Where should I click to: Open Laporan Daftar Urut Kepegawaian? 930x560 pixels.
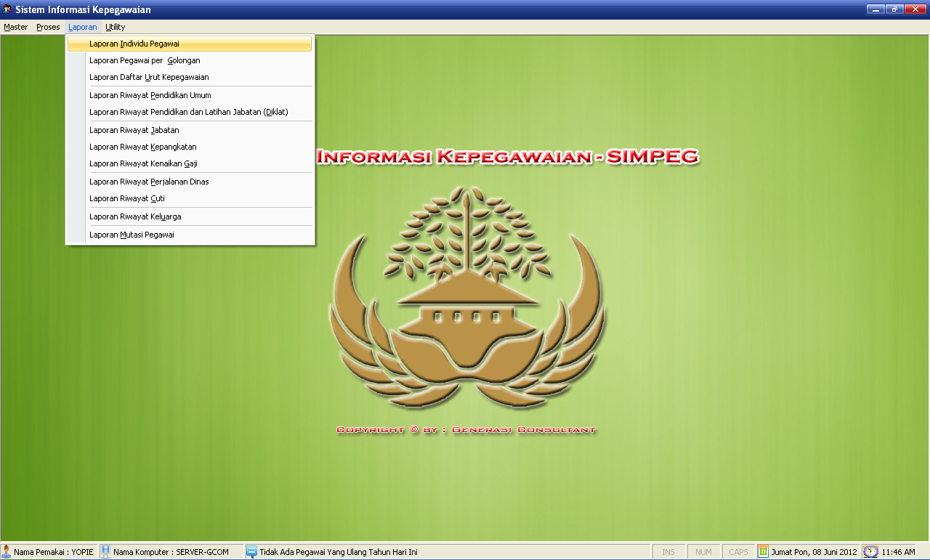[149, 77]
